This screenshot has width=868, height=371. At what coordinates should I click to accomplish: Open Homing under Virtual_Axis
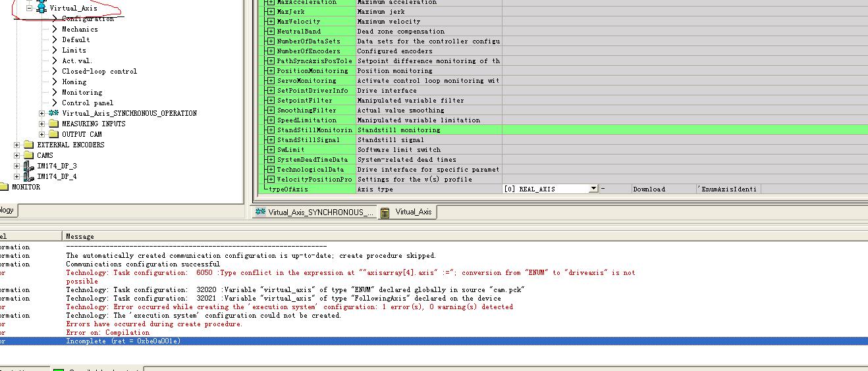click(74, 82)
